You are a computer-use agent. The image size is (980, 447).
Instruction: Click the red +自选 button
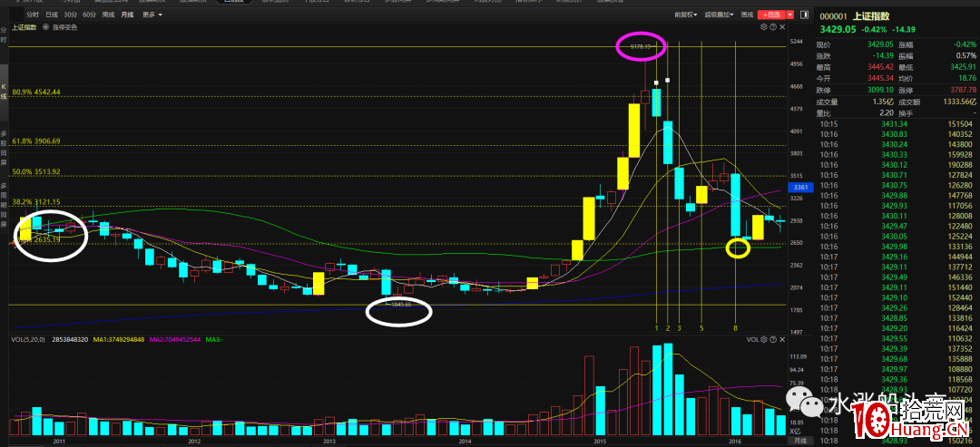771,15
